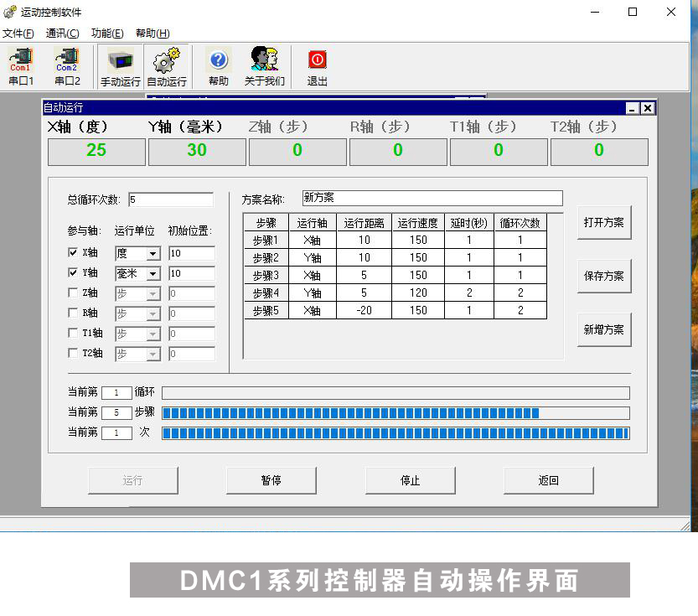Click the 方案名称 text field

pos(432,199)
